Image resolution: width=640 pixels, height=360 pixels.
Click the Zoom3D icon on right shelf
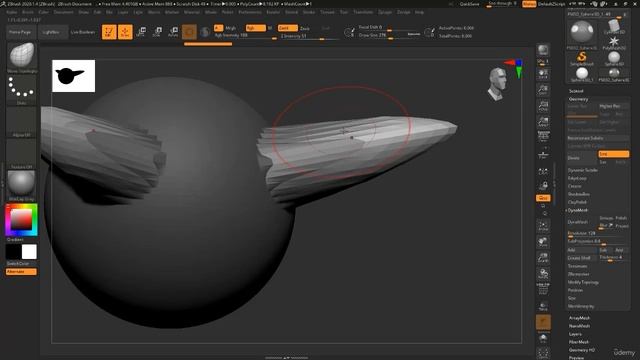(543, 257)
